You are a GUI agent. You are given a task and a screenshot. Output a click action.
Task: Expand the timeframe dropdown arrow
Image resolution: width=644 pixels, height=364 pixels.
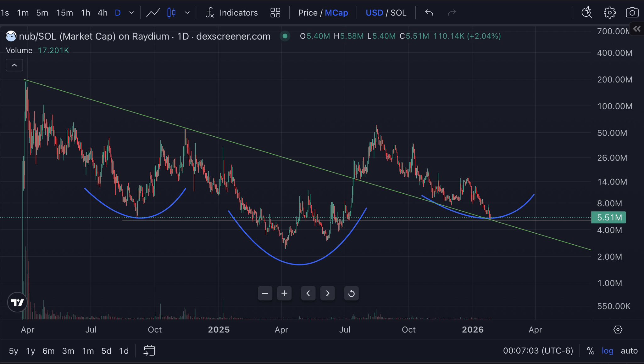click(132, 13)
